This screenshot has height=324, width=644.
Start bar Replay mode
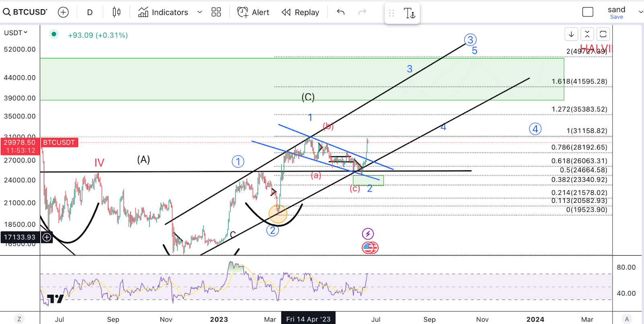click(x=301, y=12)
